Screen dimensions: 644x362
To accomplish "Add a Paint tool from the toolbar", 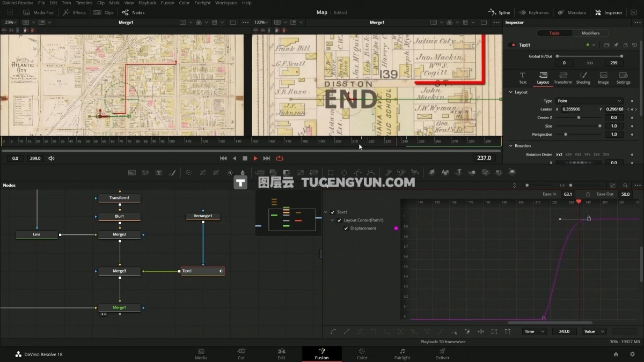I will click(172, 173).
